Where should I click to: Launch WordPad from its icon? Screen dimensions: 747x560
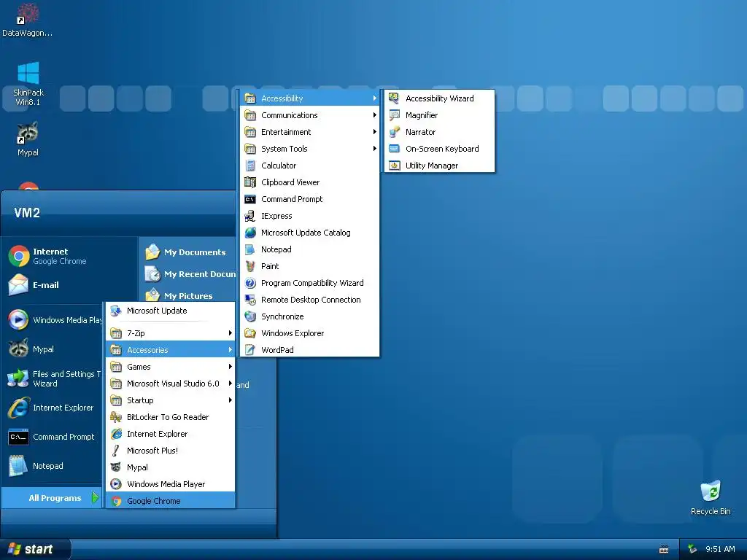point(250,350)
